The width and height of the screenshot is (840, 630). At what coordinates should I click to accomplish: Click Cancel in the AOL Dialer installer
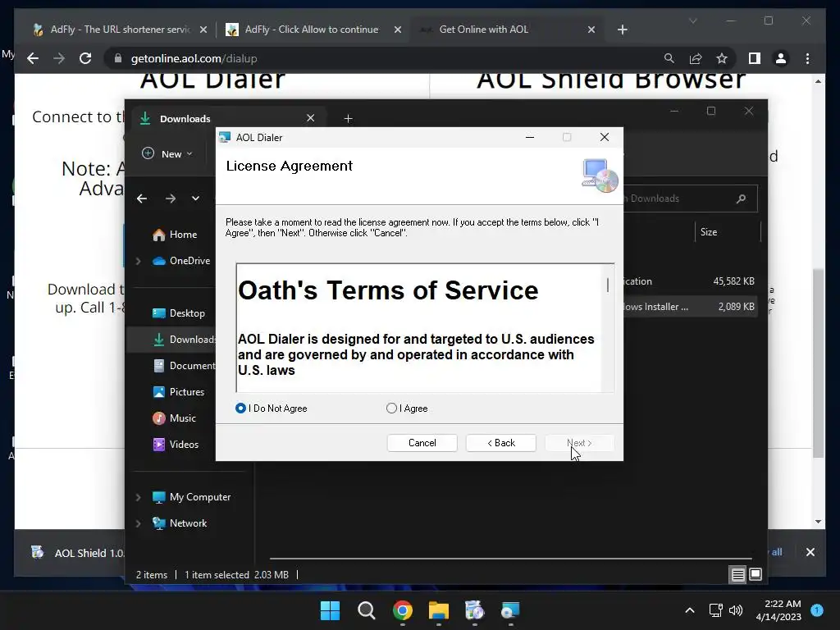click(x=422, y=443)
